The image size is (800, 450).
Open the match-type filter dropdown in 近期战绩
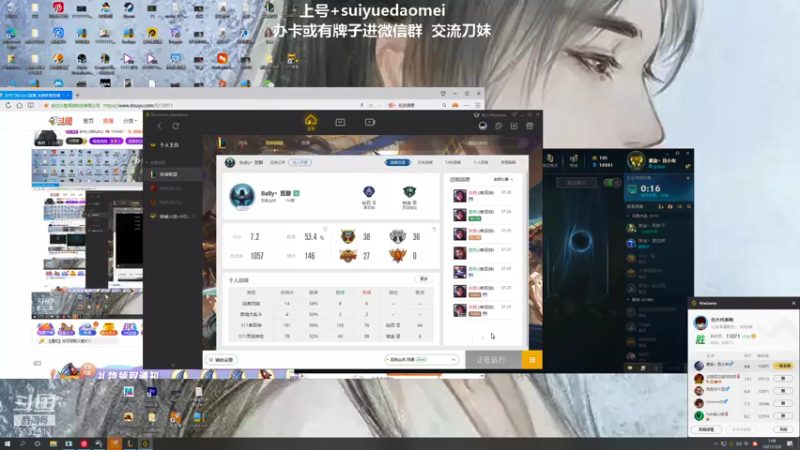click(x=503, y=180)
